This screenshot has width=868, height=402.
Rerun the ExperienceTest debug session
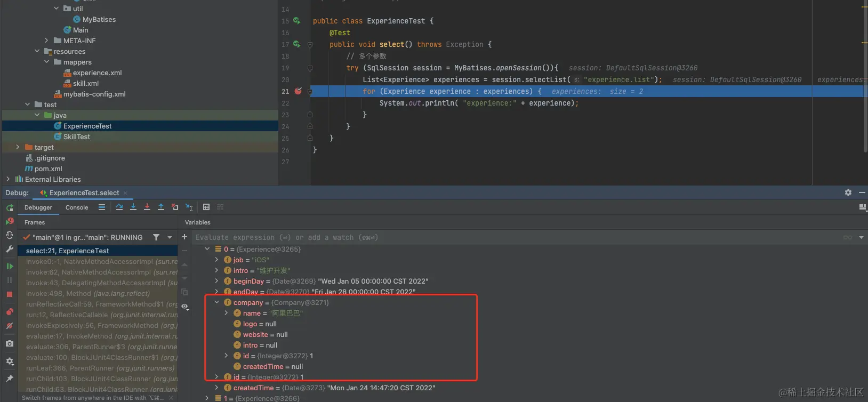[x=10, y=207]
